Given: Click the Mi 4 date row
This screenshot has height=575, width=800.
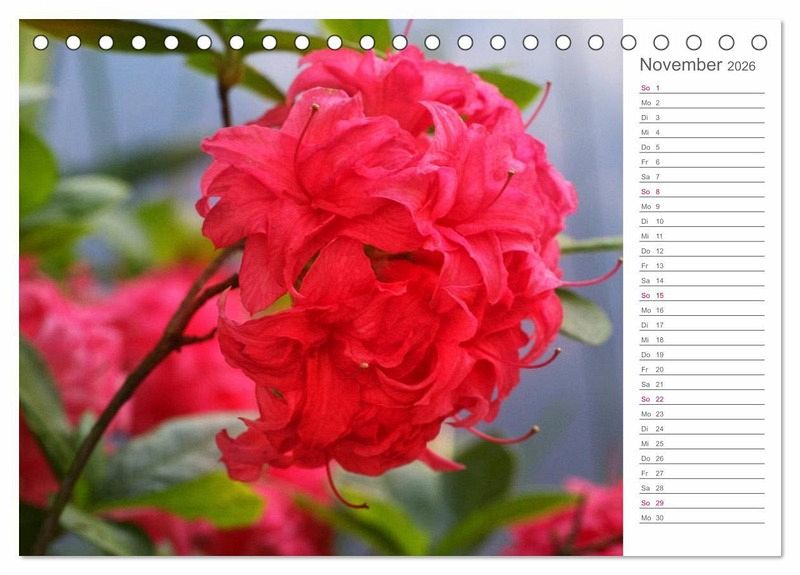Looking at the screenshot, I should pyautogui.click(x=701, y=132).
